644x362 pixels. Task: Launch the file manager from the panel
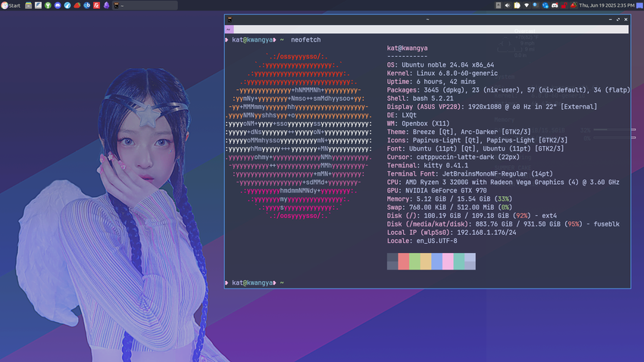pos(28,5)
